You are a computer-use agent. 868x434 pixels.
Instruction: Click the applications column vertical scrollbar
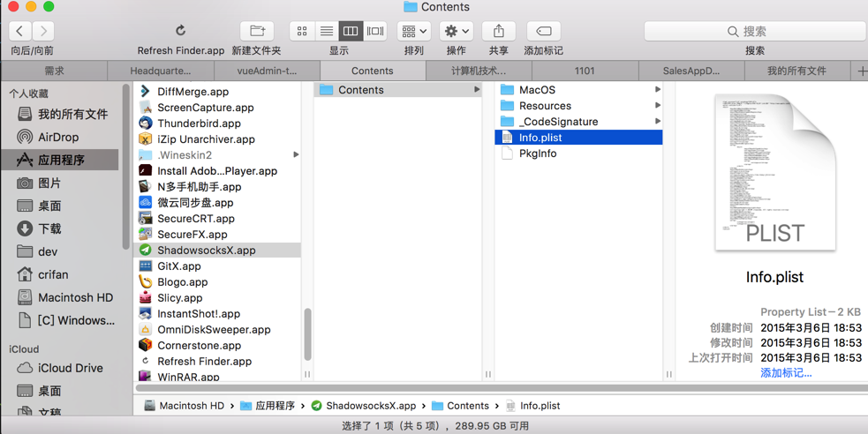point(308,334)
